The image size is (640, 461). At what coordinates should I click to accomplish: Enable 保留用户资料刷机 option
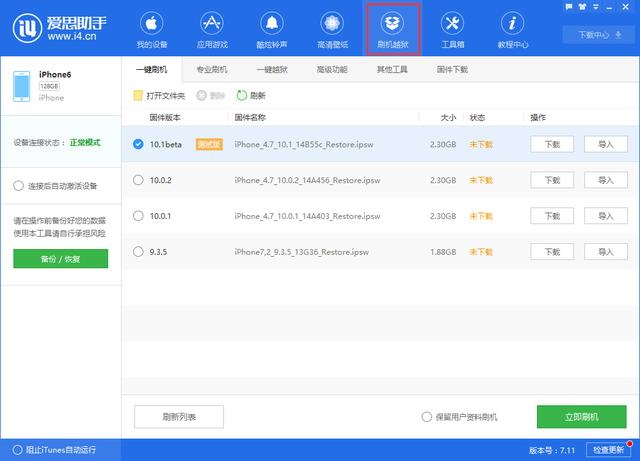(x=427, y=417)
